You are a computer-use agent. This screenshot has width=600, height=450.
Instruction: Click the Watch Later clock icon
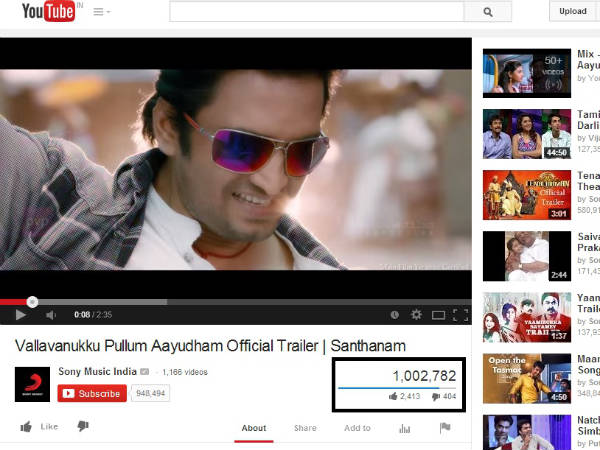coord(395,315)
